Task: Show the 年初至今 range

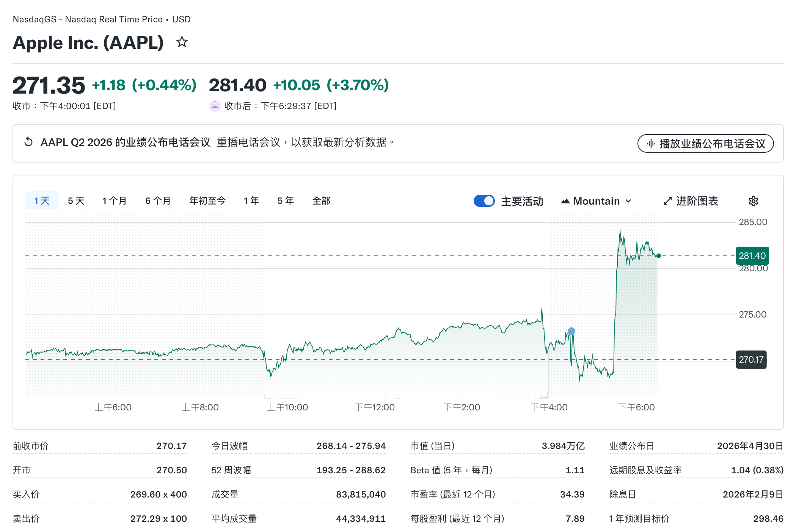Action: pyautogui.click(x=207, y=200)
